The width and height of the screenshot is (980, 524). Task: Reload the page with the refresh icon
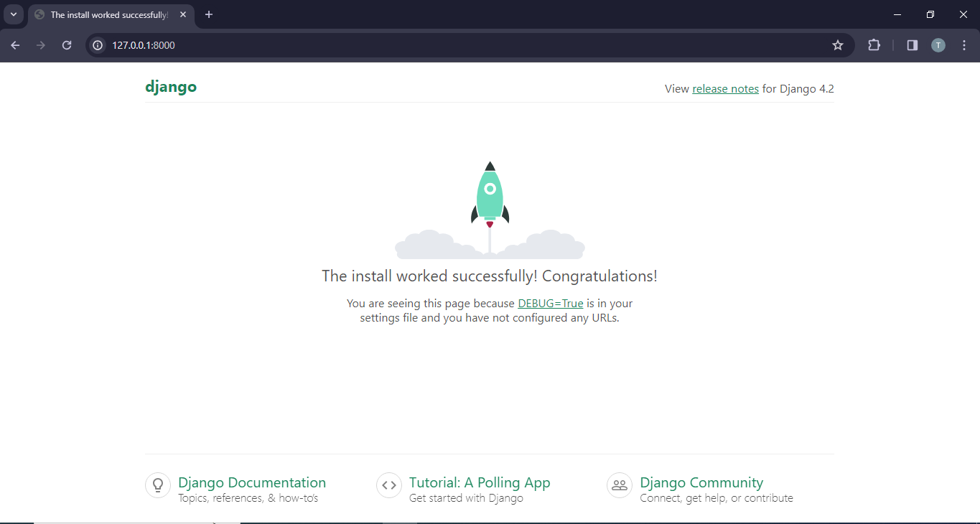pos(67,45)
